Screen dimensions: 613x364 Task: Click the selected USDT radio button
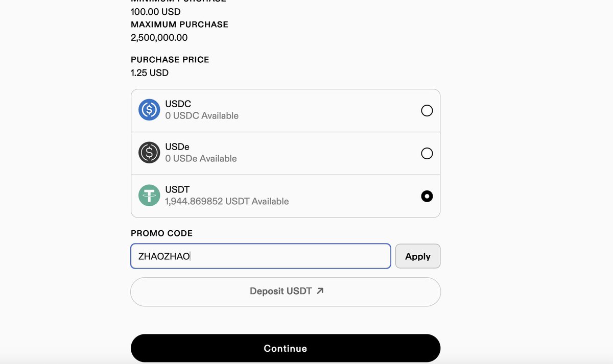pos(427,196)
